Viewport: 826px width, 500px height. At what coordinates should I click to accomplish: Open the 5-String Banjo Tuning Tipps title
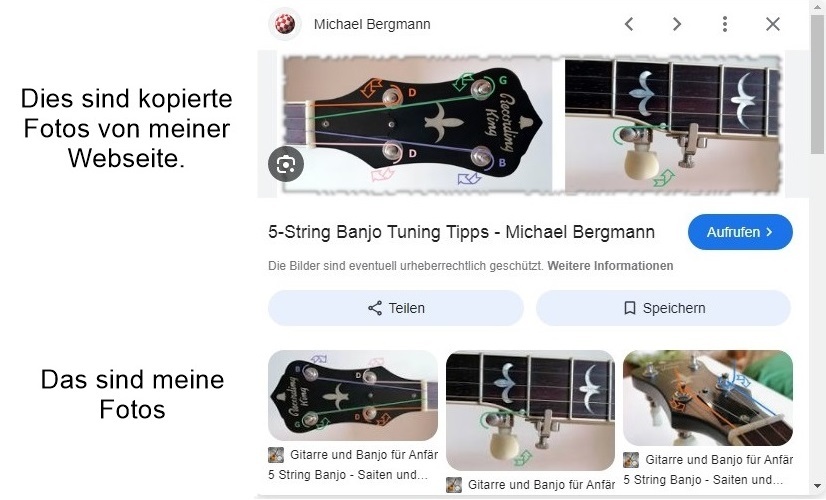(x=461, y=232)
